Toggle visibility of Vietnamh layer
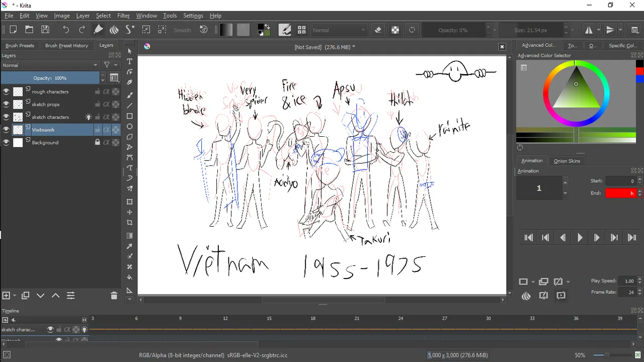Screen dimensions: 644x362 pyautogui.click(x=6, y=130)
